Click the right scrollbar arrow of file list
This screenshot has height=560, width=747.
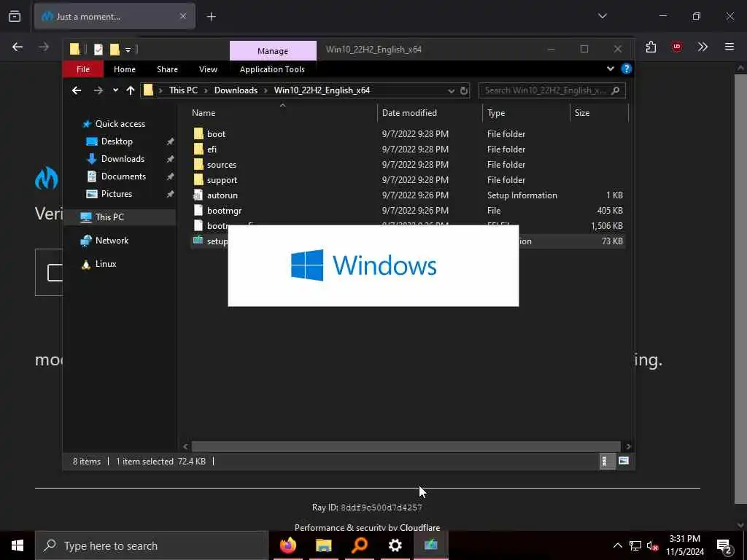coord(628,446)
